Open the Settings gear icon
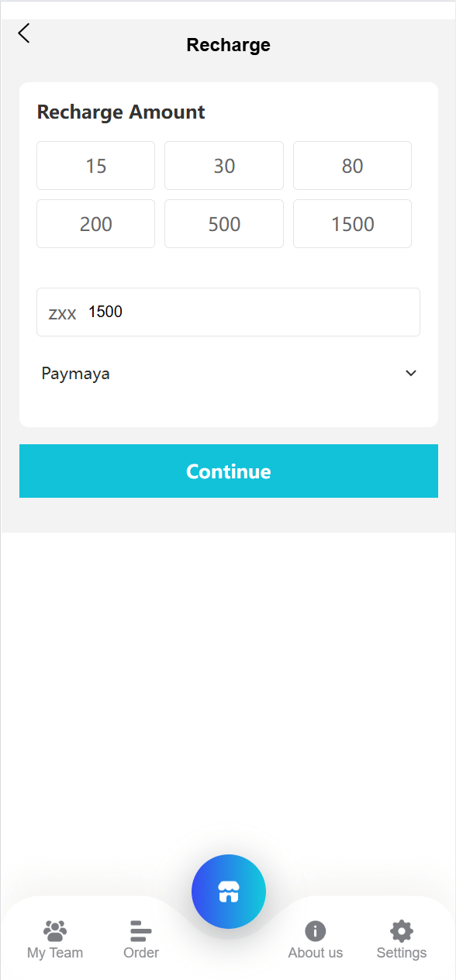Screen dimensions: 456x980 pyautogui.click(x=402, y=931)
